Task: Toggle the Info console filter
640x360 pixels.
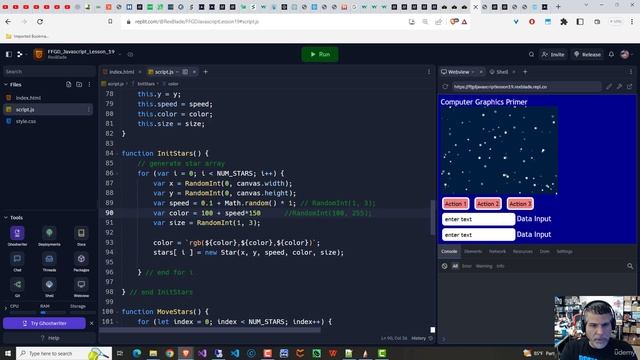Action: point(500,266)
